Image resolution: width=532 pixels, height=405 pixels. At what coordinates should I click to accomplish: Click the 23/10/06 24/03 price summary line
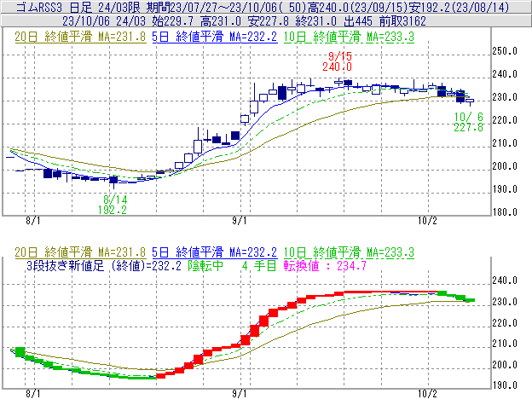coord(244,21)
